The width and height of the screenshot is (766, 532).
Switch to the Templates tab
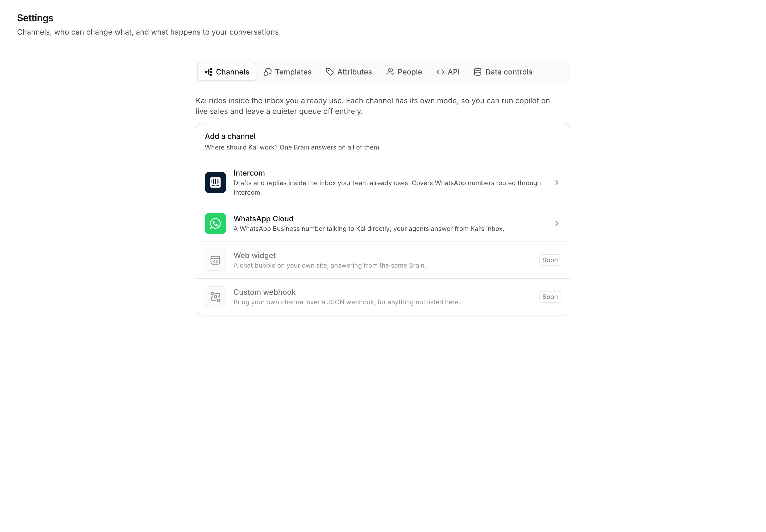[x=287, y=72]
